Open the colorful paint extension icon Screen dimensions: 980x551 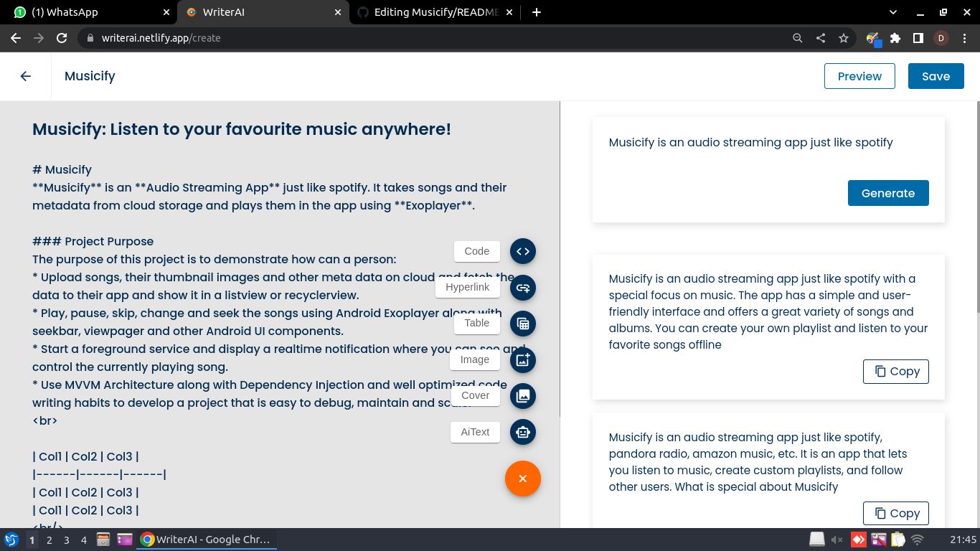click(x=873, y=39)
